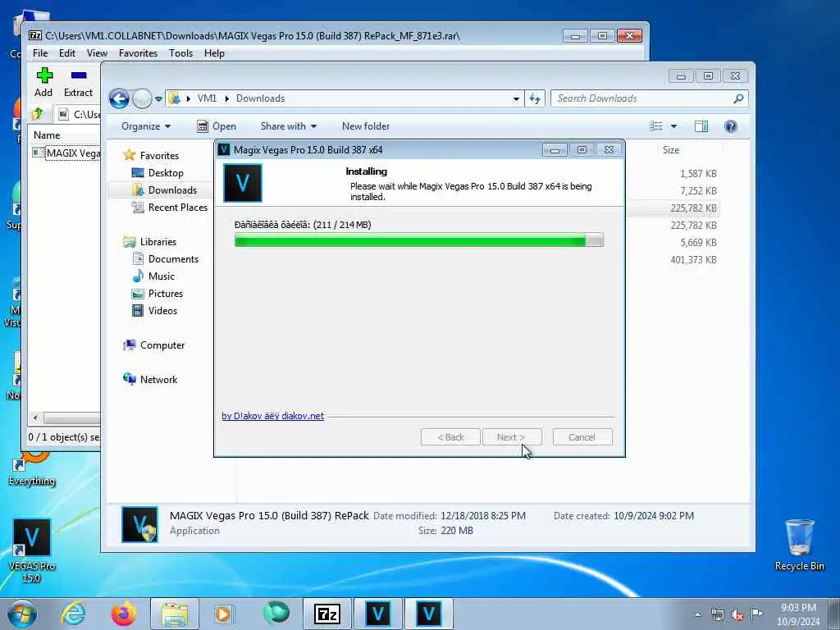Click New folder in Explorer
This screenshot has width=840, height=630.
[366, 126]
